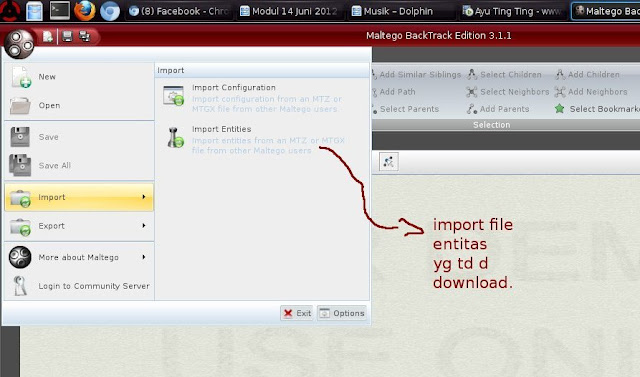Click the Save floppy disk icon in menu
Viewport: 640px width, 377px height.
click(x=20, y=137)
